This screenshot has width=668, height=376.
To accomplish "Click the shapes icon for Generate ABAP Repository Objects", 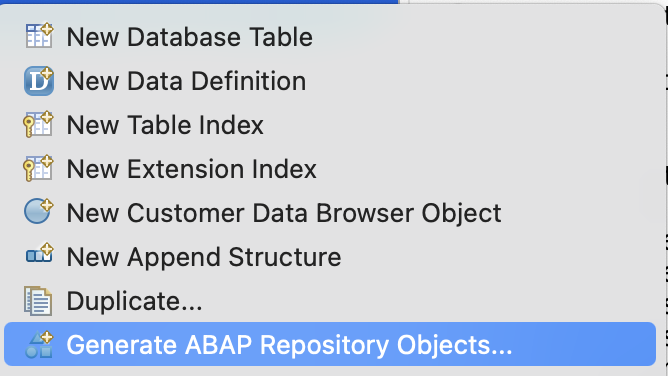I will point(39,344).
